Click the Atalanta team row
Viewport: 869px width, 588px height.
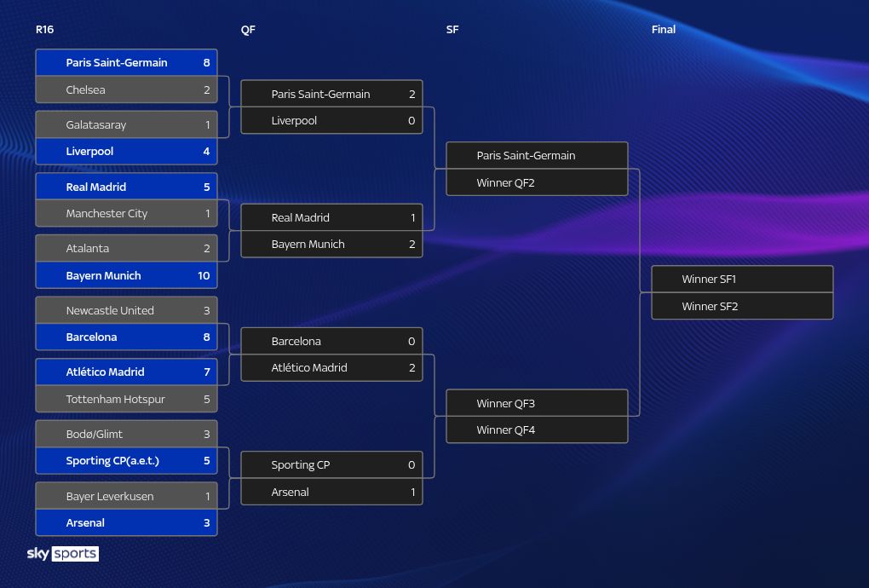coord(126,249)
